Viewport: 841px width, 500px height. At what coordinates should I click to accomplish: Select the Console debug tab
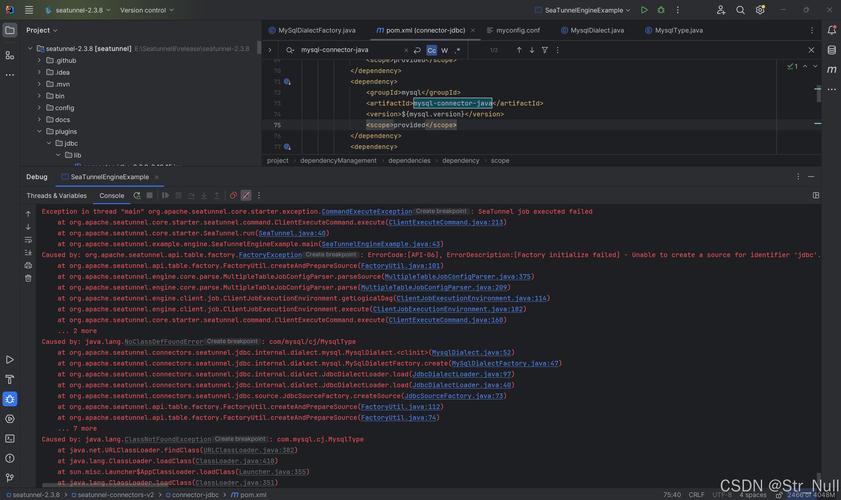point(112,196)
